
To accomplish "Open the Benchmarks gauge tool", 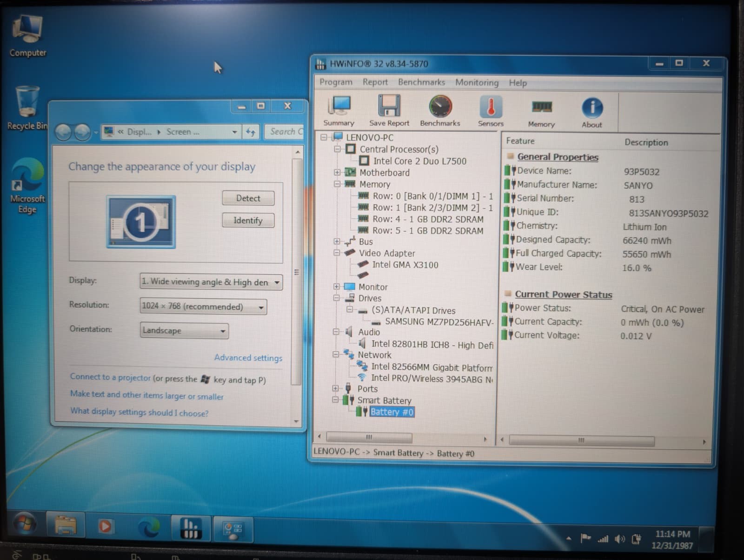I will (x=440, y=111).
